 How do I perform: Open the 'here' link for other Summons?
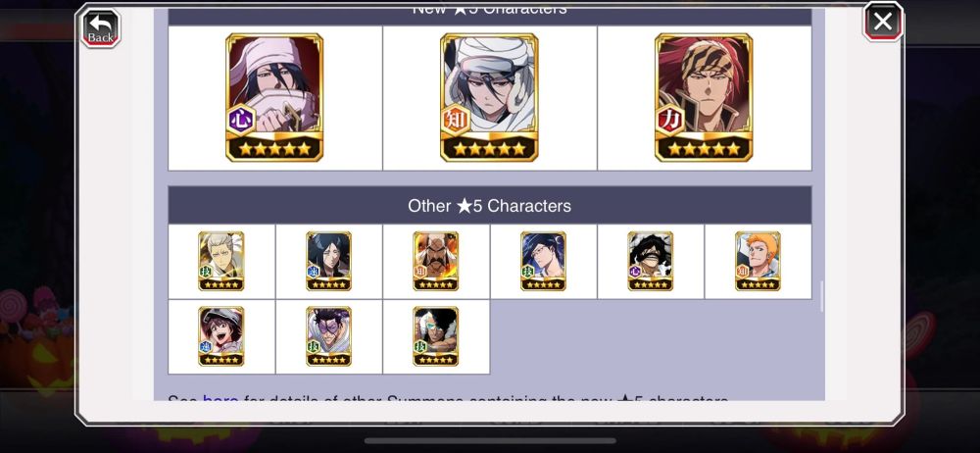click(220, 400)
